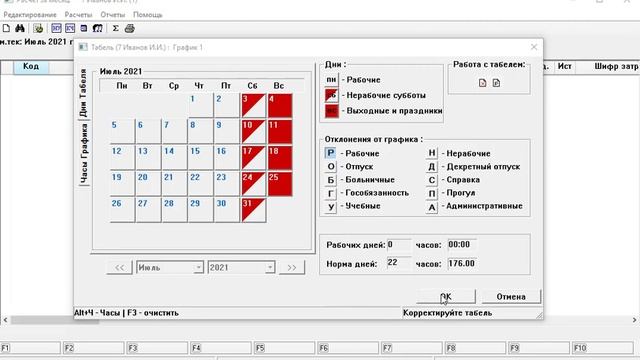Select Sunday 4 in calendar
Image resolution: width=640 pixels, height=360 pixels.
280,105
